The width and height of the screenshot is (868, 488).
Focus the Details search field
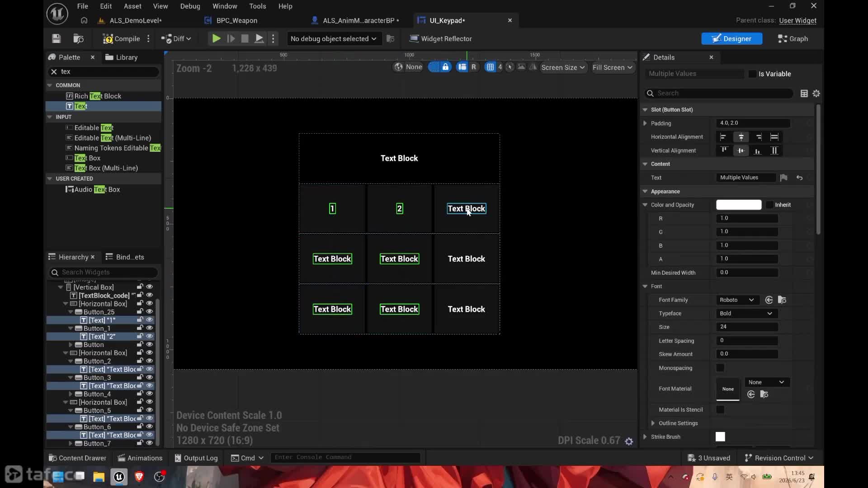click(x=719, y=94)
